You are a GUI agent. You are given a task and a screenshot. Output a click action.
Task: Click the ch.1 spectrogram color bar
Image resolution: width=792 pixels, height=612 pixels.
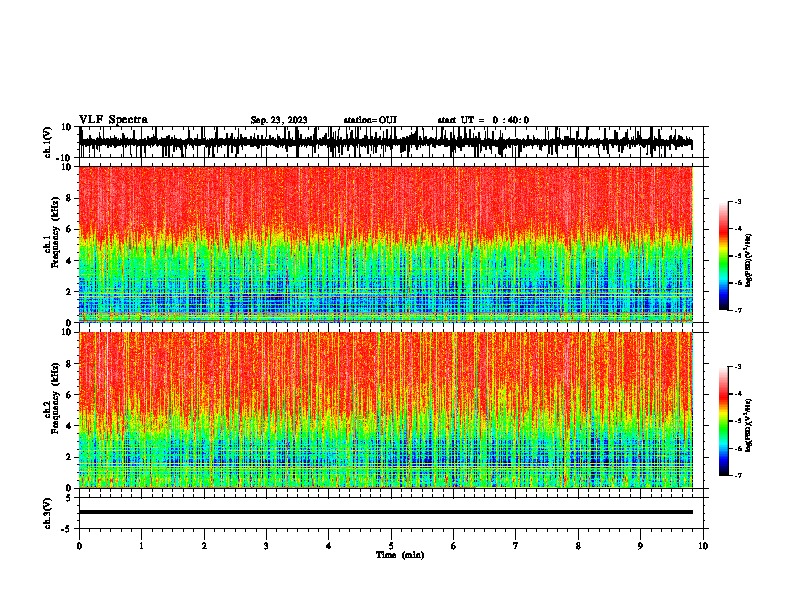pos(724,256)
